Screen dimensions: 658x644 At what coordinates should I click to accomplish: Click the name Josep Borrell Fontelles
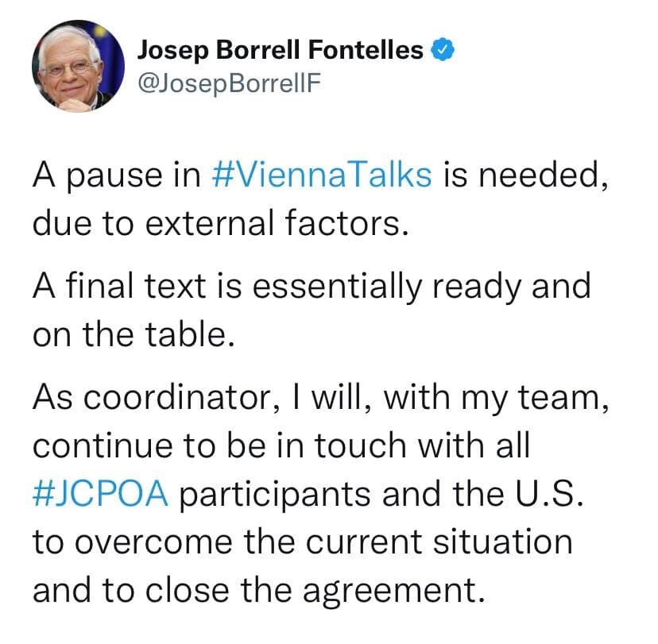point(281,52)
